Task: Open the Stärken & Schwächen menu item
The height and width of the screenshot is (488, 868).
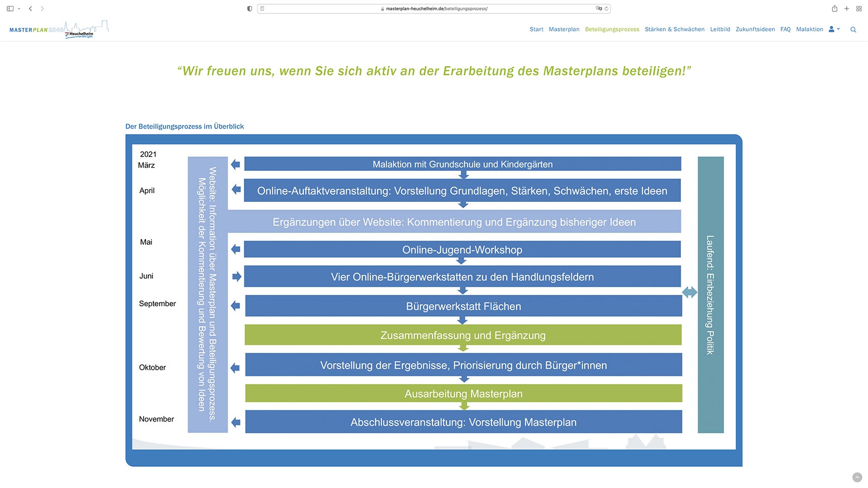Action: click(674, 29)
